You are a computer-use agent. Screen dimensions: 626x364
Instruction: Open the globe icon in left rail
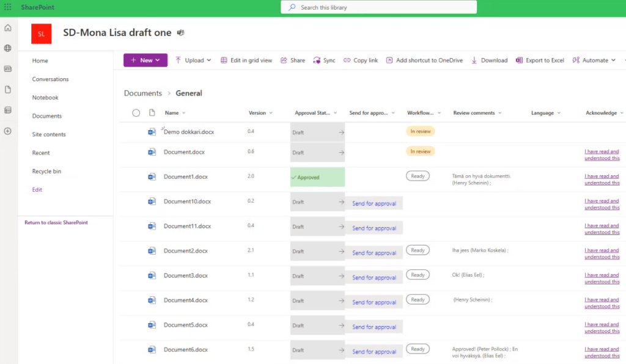pyautogui.click(x=7, y=48)
